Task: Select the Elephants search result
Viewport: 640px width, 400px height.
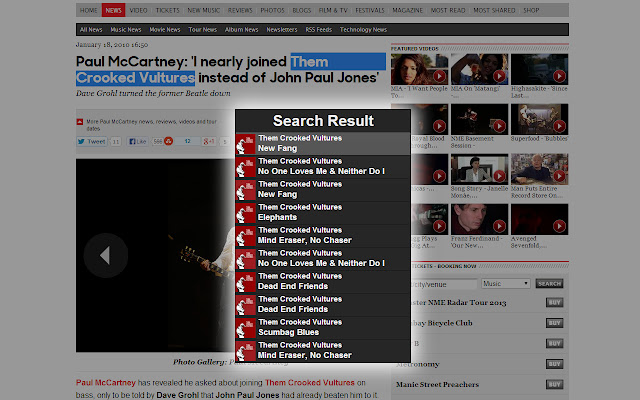Action: pos(323,213)
